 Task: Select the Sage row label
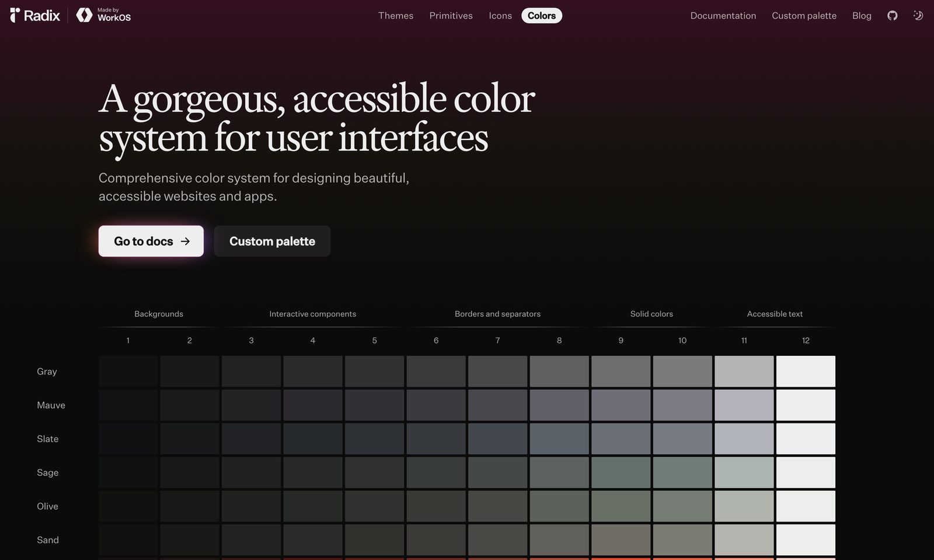pyautogui.click(x=47, y=473)
